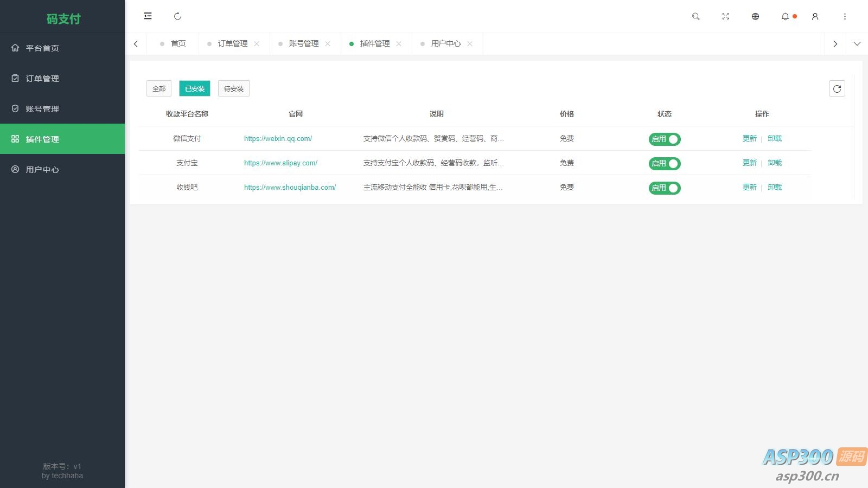Select the 支付宝 name cell
This screenshot has width=868, height=488.
coord(187,163)
